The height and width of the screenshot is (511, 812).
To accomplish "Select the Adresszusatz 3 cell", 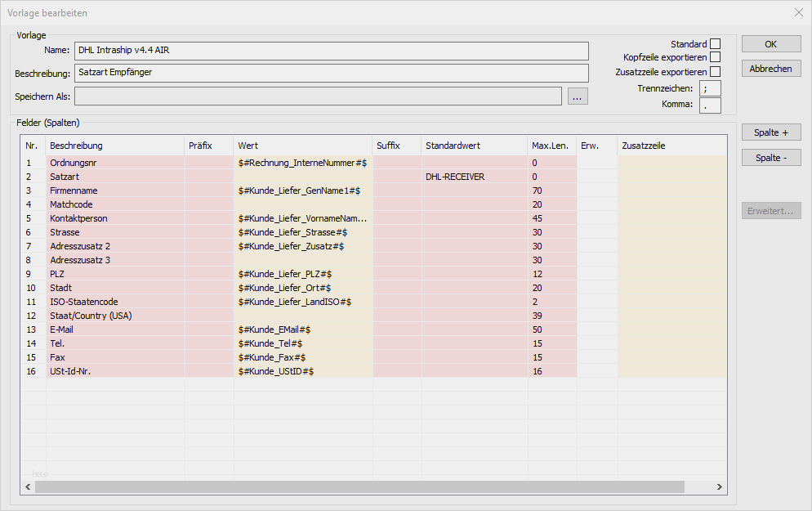I will pos(115,260).
